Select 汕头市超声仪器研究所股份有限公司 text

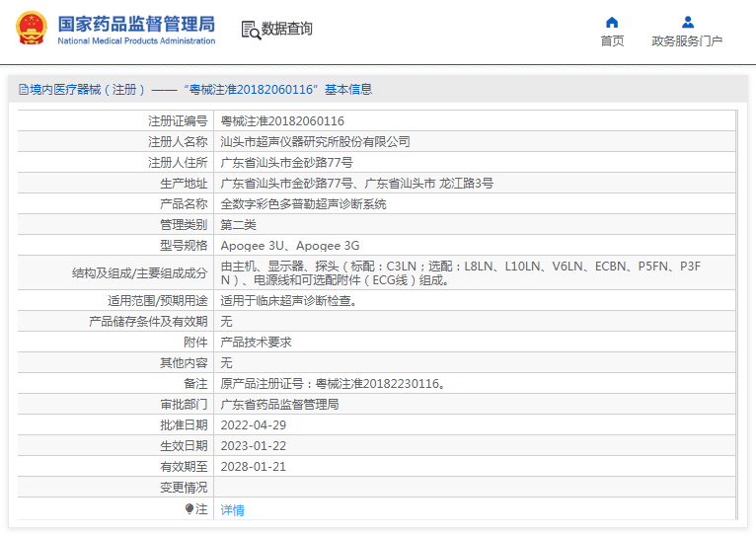pos(315,142)
